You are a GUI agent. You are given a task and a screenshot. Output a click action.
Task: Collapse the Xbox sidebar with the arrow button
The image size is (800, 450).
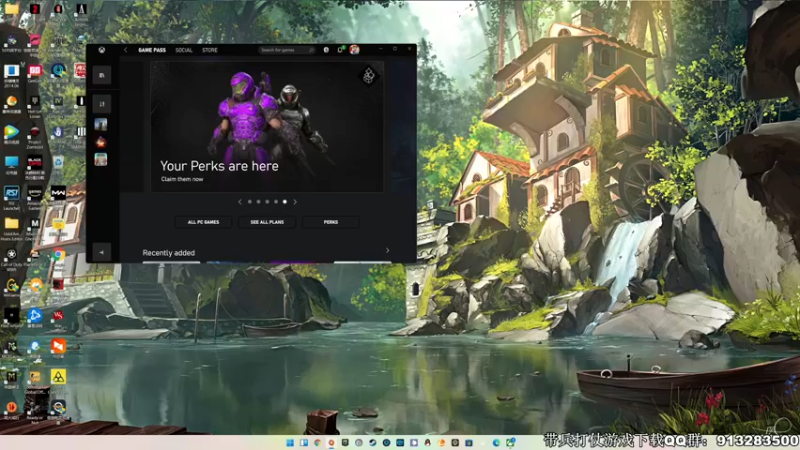point(102,252)
